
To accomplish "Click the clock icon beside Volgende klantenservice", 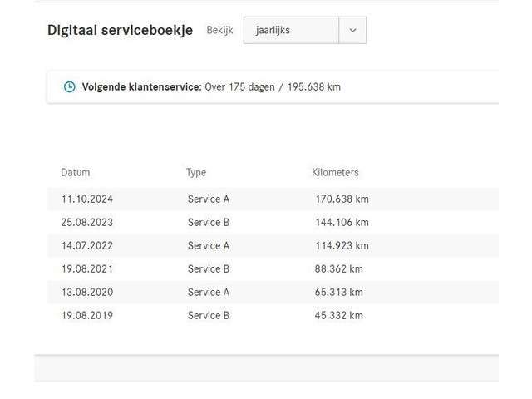I will (x=70, y=86).
